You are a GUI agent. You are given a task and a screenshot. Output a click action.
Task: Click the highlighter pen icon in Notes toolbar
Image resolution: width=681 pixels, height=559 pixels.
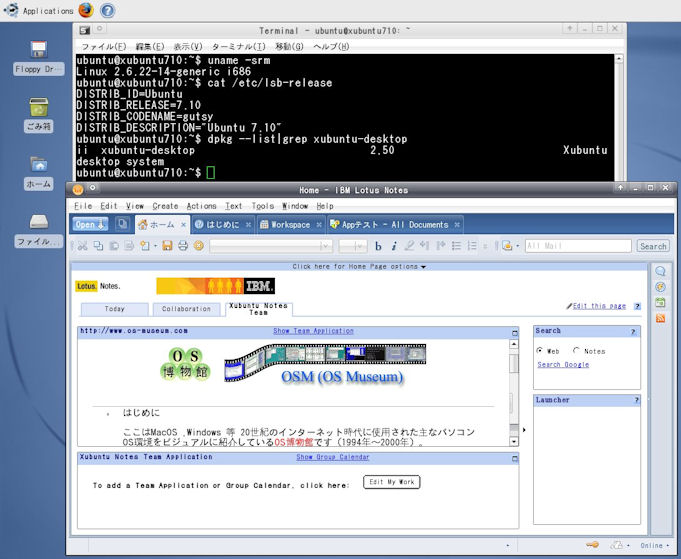pyautogui.click(x=409, y=246)
